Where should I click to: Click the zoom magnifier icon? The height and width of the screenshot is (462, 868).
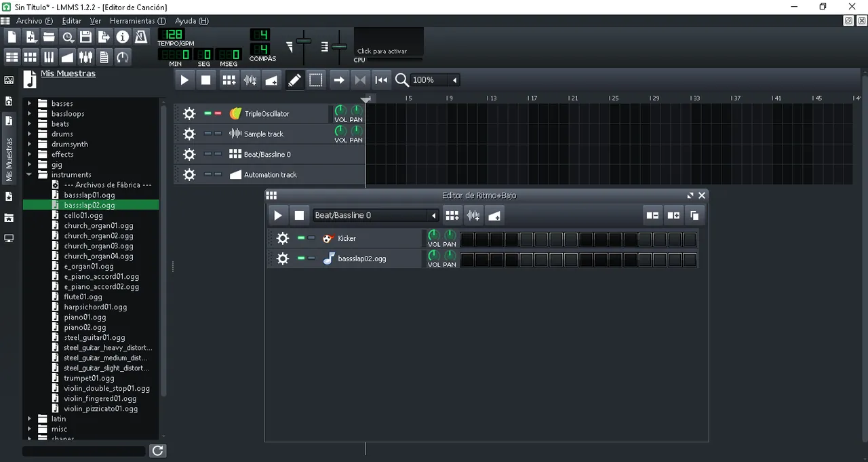coord(402,80)
